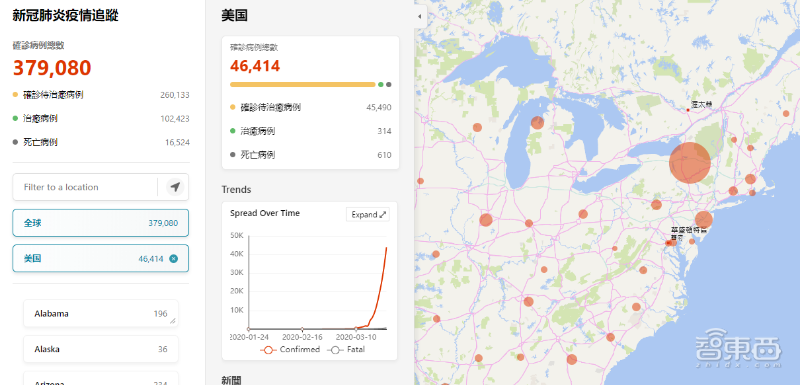Remove the 美国 filter with its X icon
800x385 pixels.
point(173,259)
